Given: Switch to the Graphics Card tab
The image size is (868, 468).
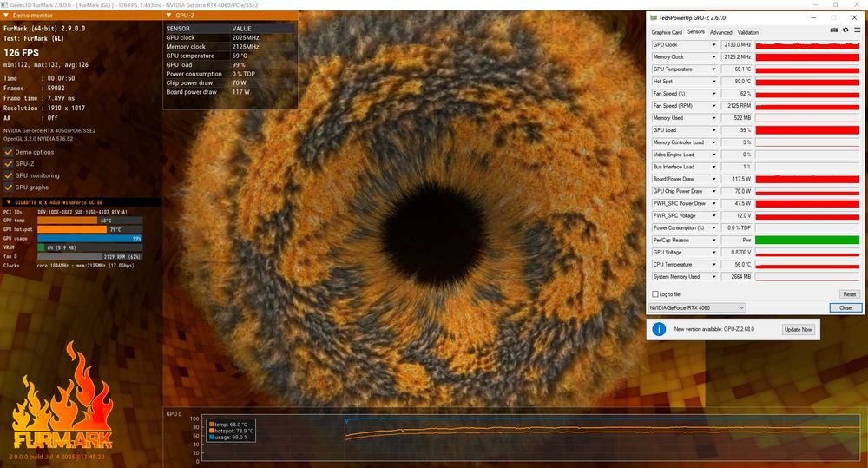Looking at the screenshot, I should pyautogui.click(x=667, y=33).
